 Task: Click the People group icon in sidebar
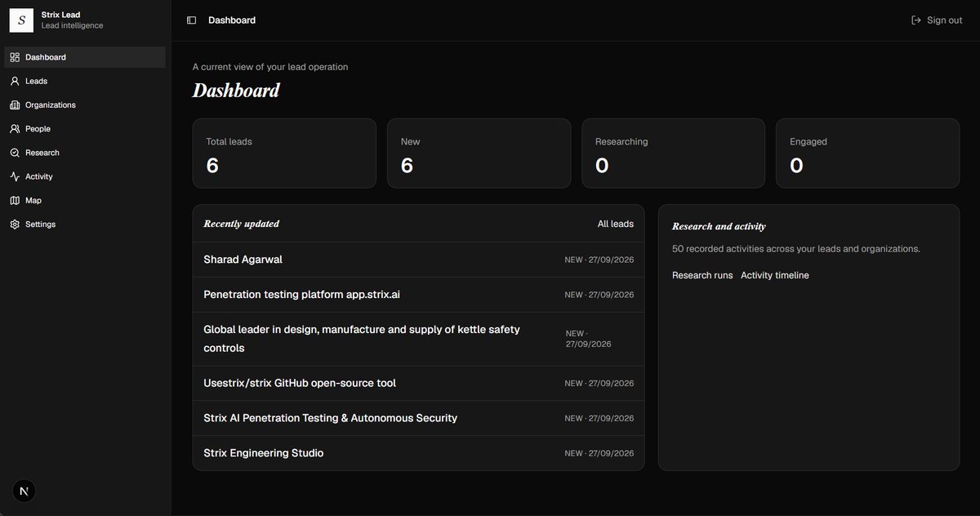[15, 128]
